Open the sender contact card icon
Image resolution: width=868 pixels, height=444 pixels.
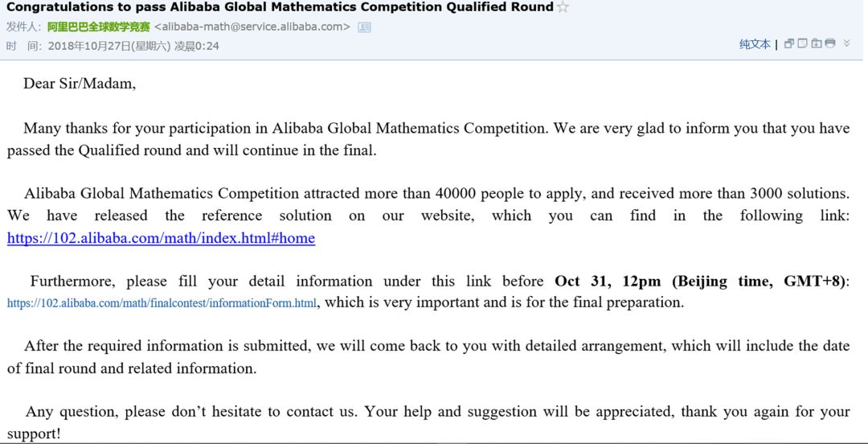coord(364,27)
